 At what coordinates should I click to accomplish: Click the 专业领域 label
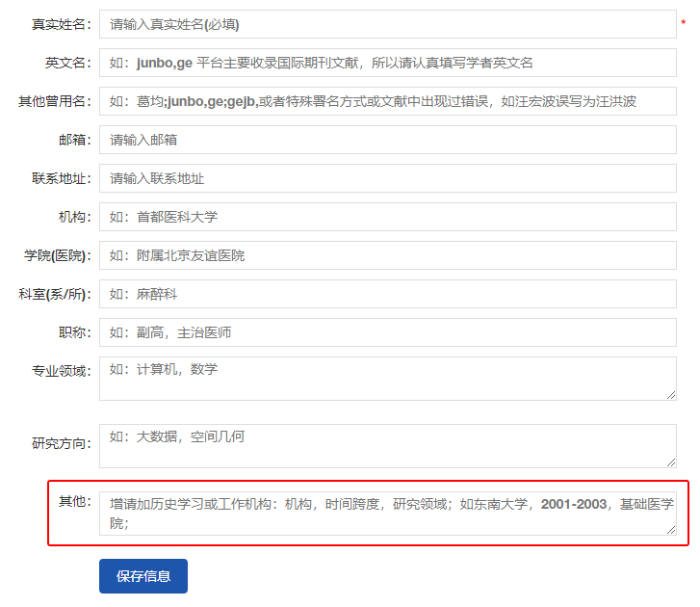62,371
